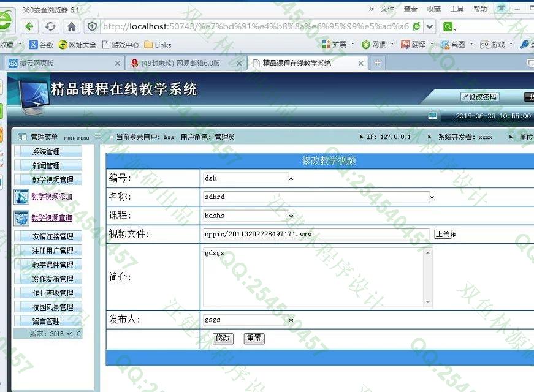Expand the 收藏 favorites dropdown arrow
The image size is (534, 392).
pyautogui.click(x=20, y=44)
